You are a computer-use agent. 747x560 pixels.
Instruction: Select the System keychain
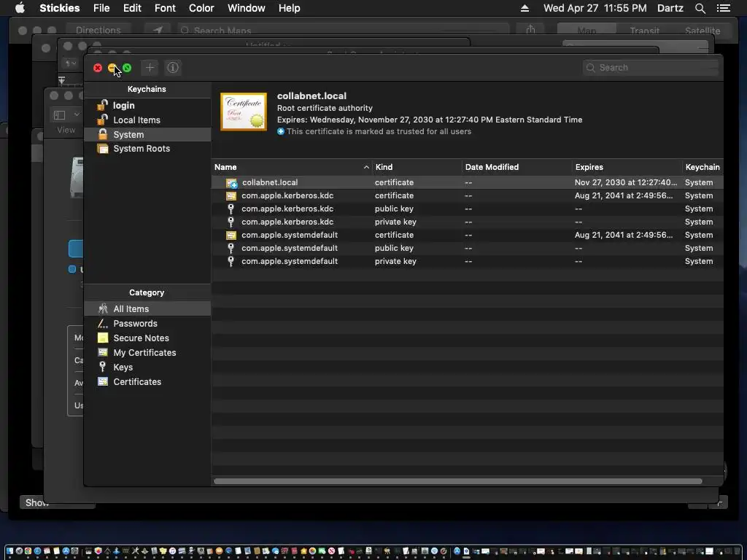pos(147,134)
